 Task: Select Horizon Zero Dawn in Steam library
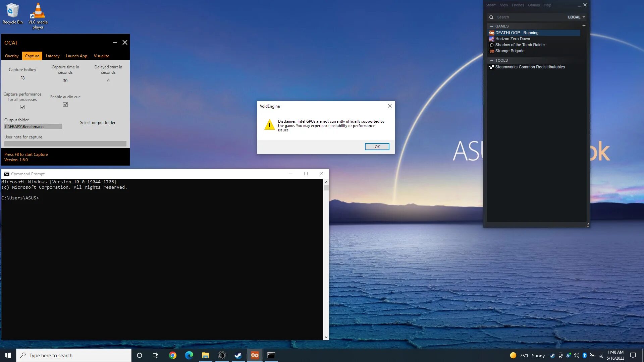(513, 39)
